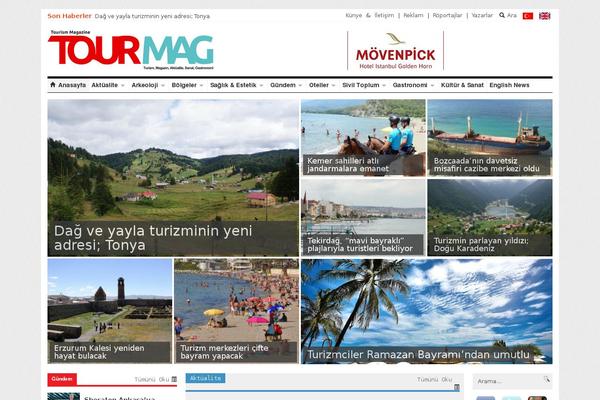Open the Dağ ve yayla turizminin Tonya story
The width and height of the screenshot is (600, 400).
(173, 178)
